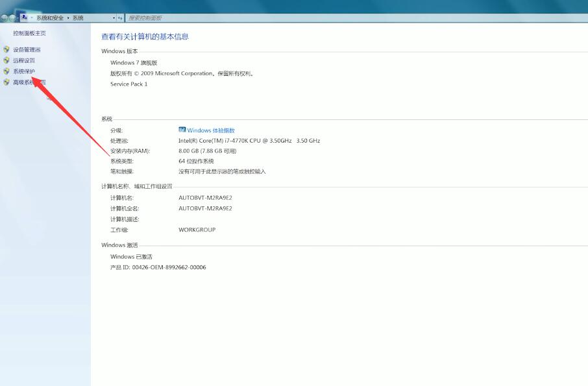588x386 pixels.
Task: Click the shield icon beside 设备管理器
Action: coord(6,49)
